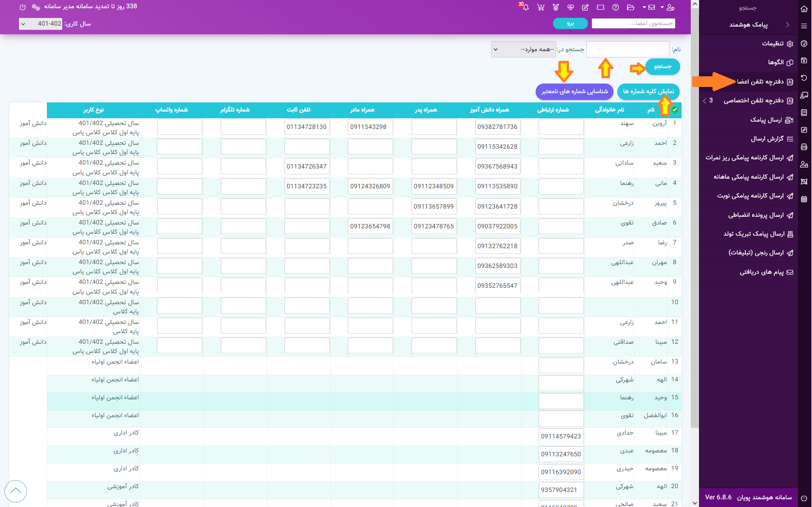Toggle the select-all checkbox in table header

pos(675,110)
